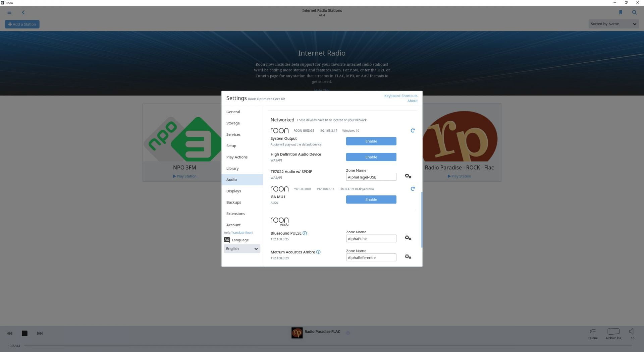
Task: Click the Metrum Acoustics Ambre device name
Action: [x=293, y=252]
